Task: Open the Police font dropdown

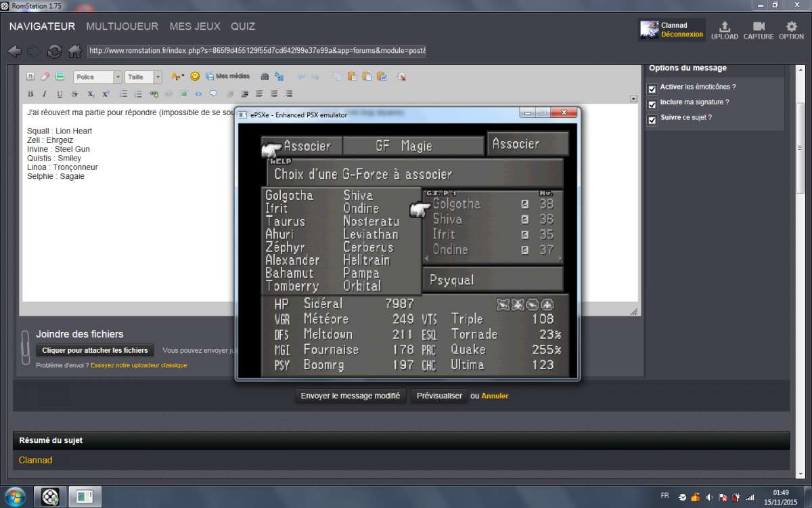Action: (x=97, y=77)
